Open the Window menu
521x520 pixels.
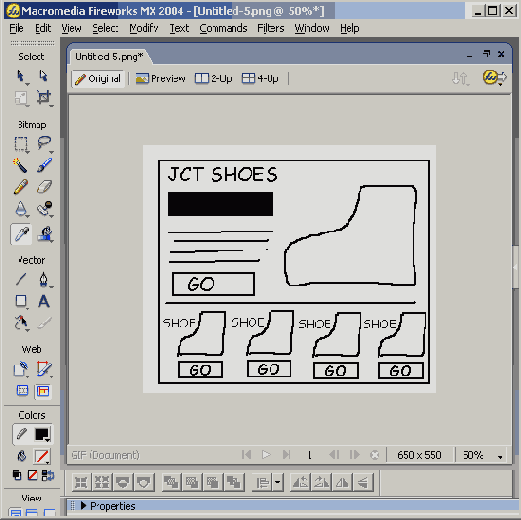[x=312, y=28]
